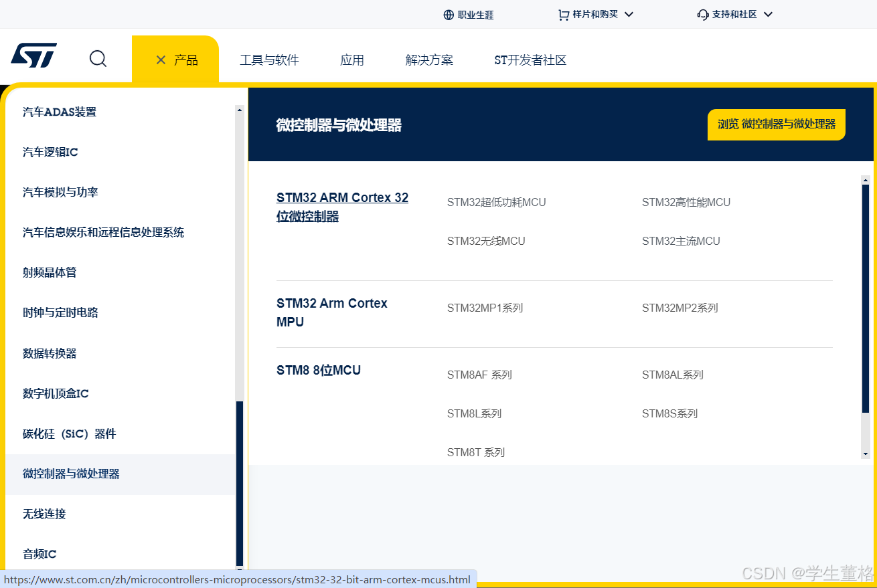Select 汽车ADAS装置 category
The width and height of the screenshot is (877, 588).
tap(60, 112)
